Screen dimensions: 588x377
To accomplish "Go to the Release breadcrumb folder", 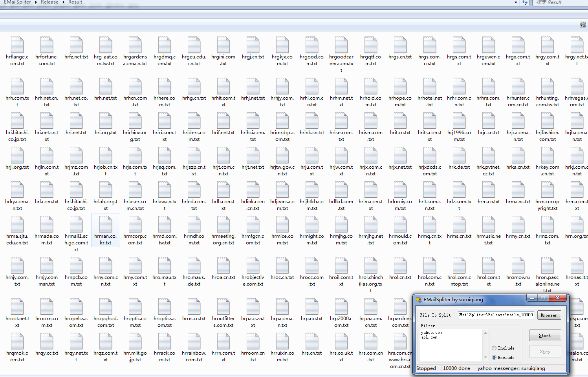I will [x=49, y=2].
